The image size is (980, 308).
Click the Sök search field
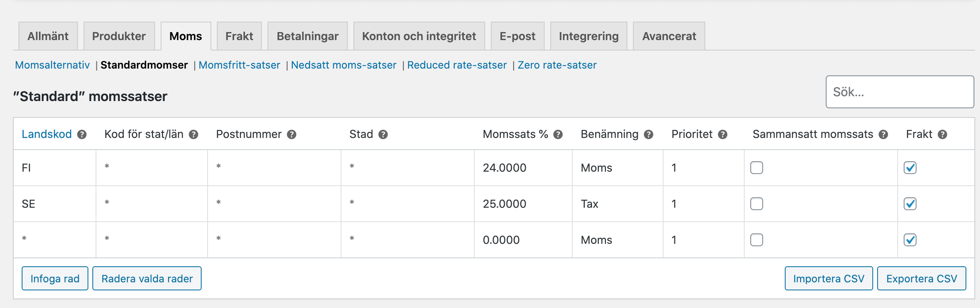coord(900,92)
